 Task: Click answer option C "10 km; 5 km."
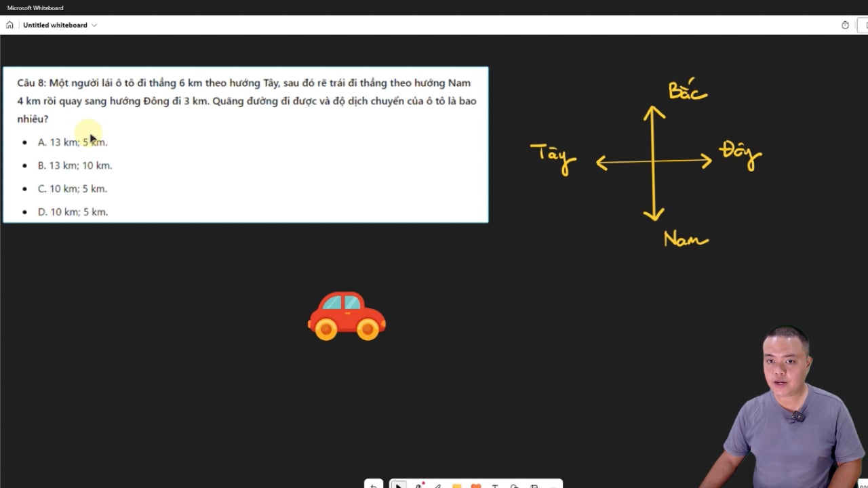[x=73, y=188]
